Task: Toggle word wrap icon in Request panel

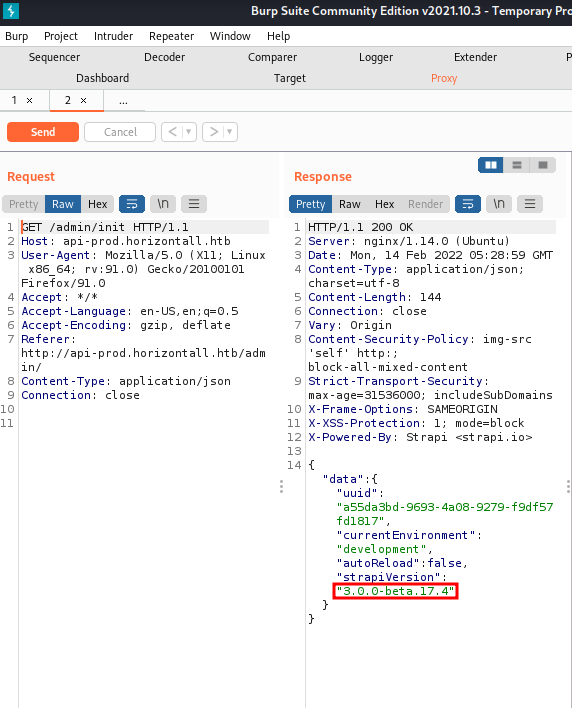Action: coord(132,204)
